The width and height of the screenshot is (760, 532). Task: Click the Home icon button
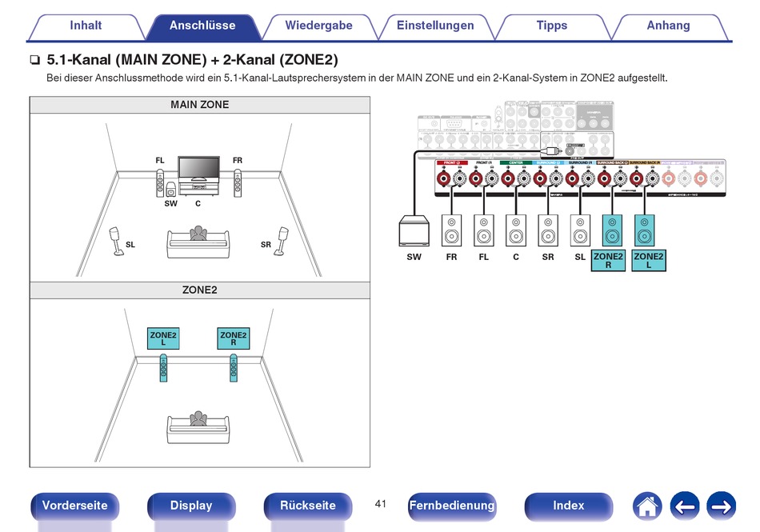point(646,506)
